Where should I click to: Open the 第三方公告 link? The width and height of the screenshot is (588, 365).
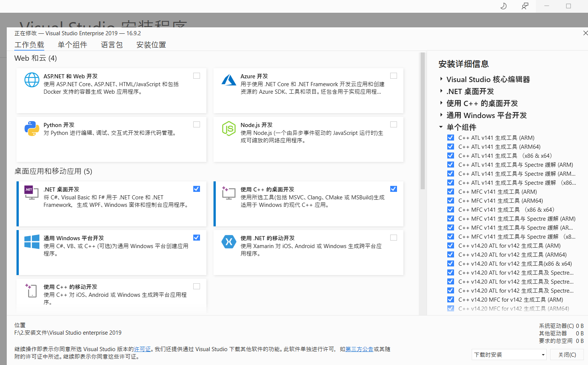(x=359, y=349)
